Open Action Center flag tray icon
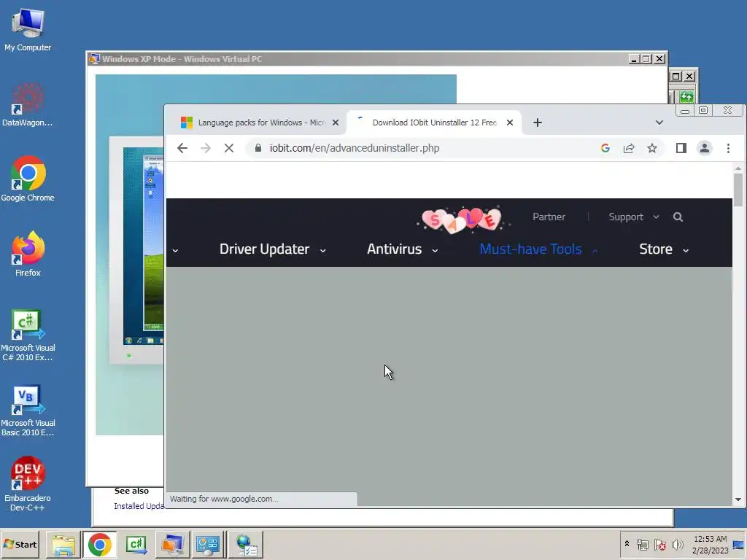The height and width of the screenshot is (560, 747). (x=659, y=544)
